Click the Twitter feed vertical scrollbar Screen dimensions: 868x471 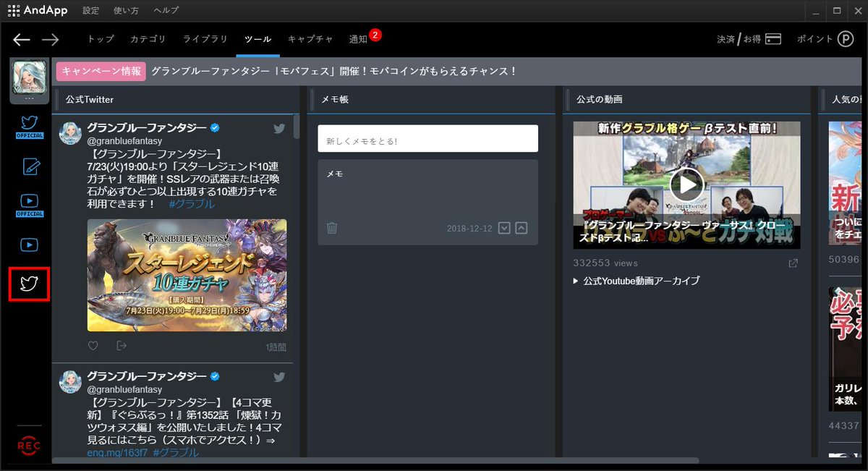coord(297,125)
